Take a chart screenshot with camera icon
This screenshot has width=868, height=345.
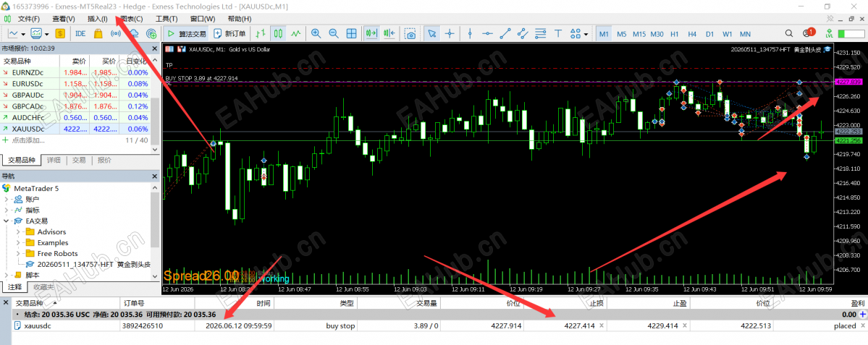tap(410, 33)
